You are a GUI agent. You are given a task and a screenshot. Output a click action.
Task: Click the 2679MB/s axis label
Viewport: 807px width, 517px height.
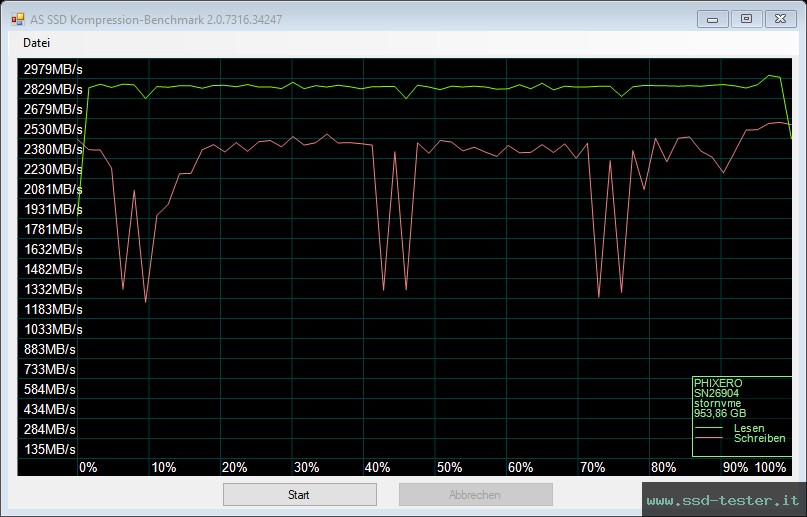click(53, 109)
